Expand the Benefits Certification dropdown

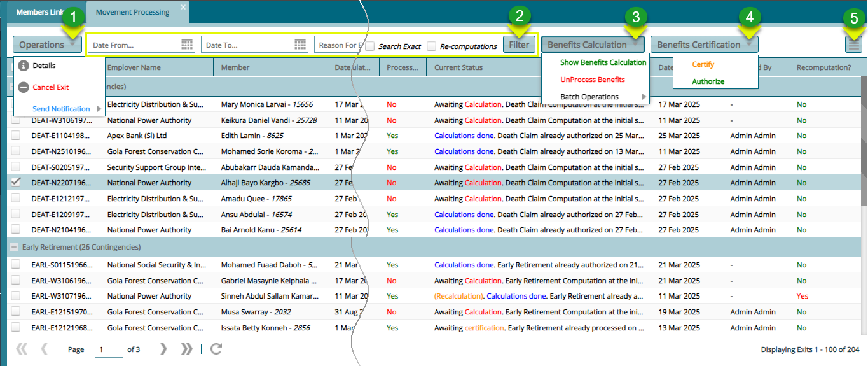704,45
